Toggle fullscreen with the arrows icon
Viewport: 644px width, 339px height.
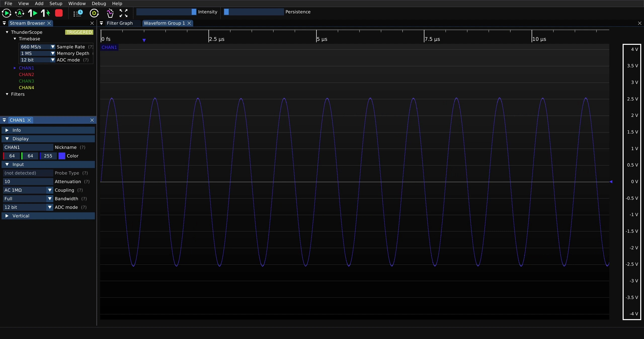[124, 13]
